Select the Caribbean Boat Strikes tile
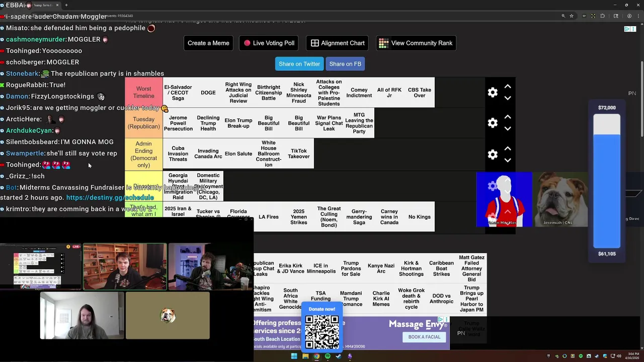 (x=442, y=268)
